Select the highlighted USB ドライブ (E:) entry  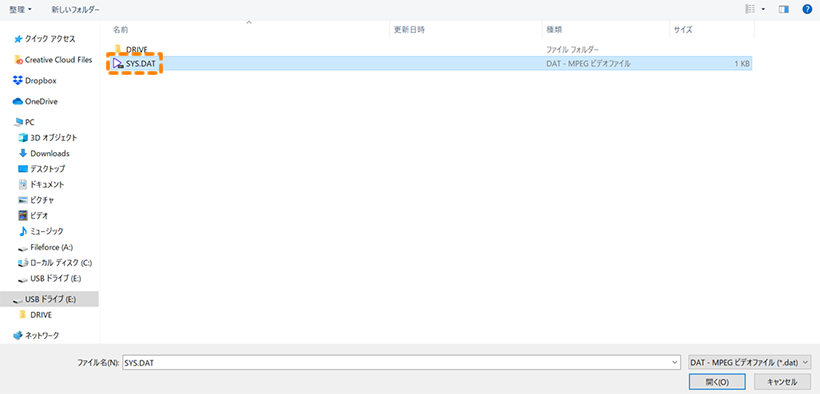point(49,299)
